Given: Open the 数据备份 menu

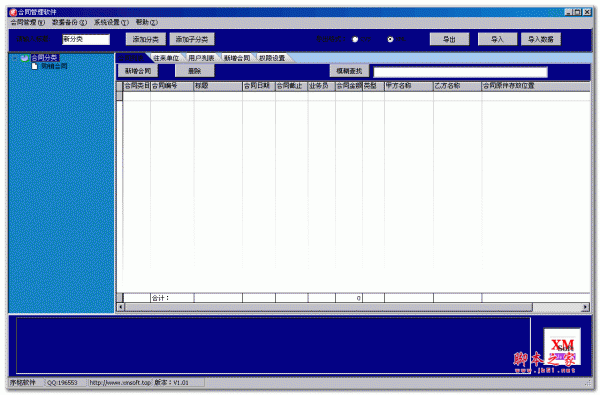Looking at the screenshot, I should pos(69,23).
